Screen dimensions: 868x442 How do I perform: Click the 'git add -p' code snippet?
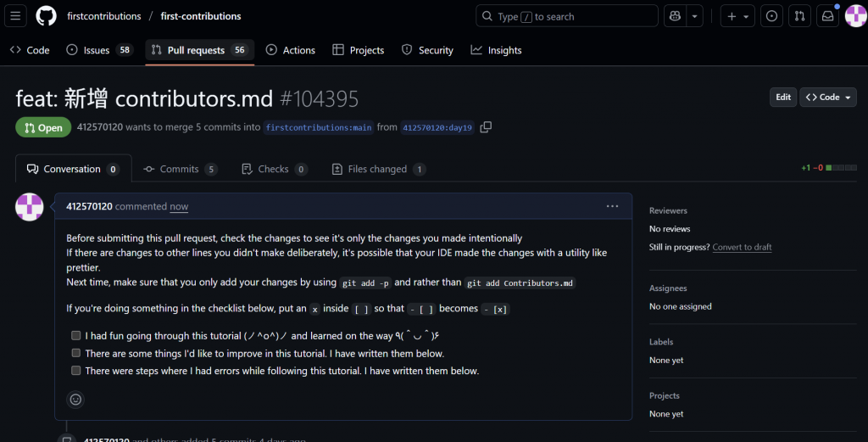[x=365, y=283]
